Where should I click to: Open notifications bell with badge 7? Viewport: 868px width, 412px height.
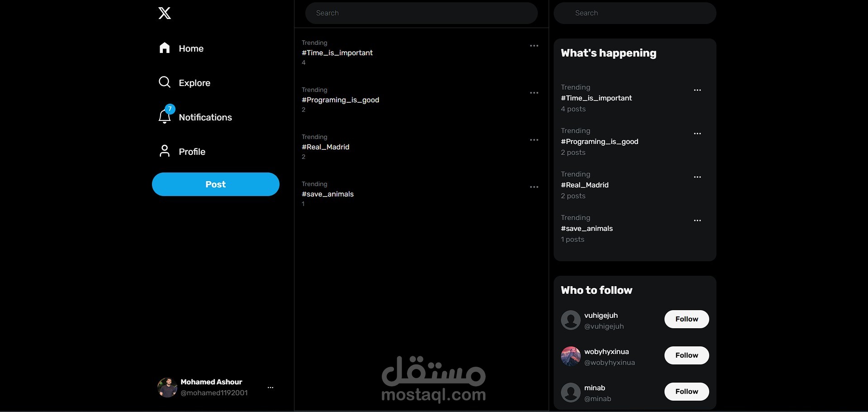165,115
